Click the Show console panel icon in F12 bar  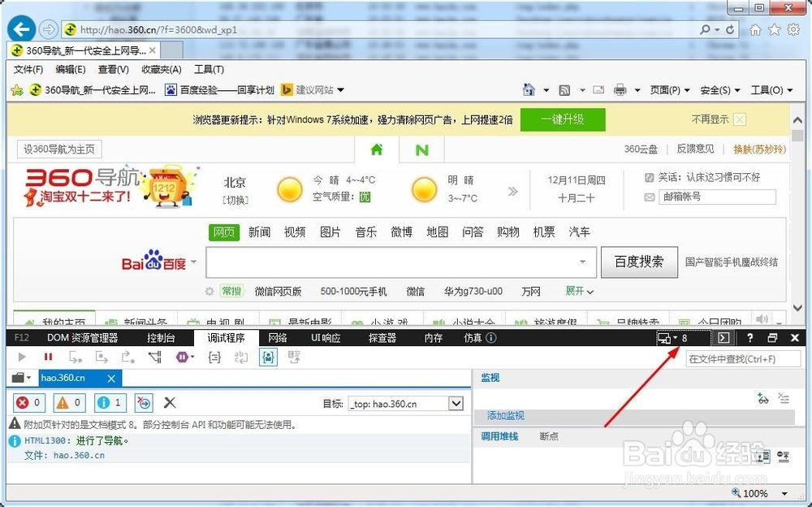723,338
